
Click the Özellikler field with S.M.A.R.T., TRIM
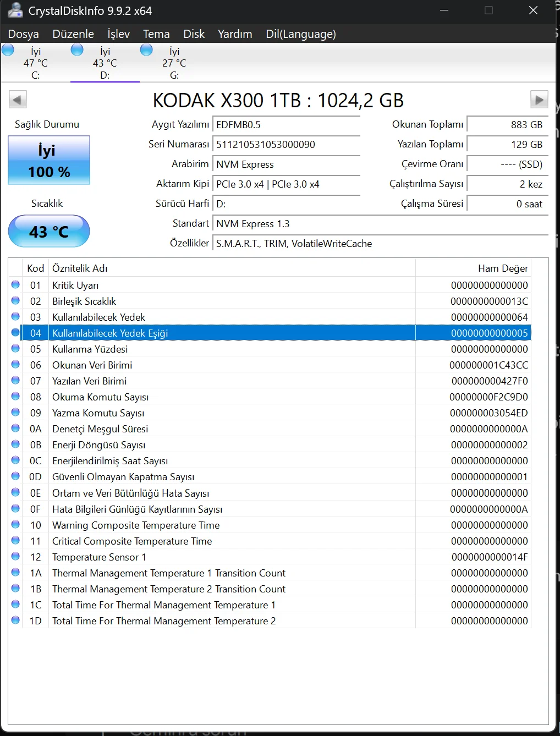point(381,244)
